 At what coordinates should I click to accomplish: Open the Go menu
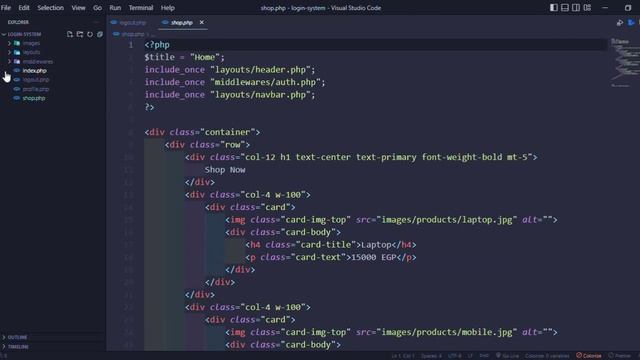(x=97, y=8)
